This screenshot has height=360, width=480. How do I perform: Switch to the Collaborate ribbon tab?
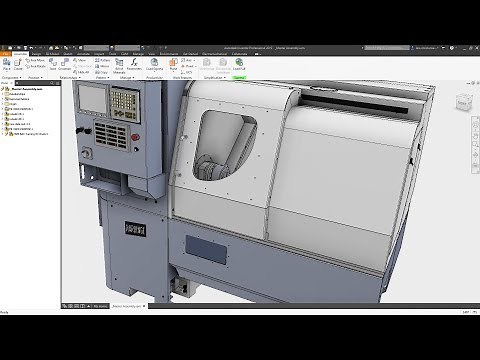[x=239, y=54]
